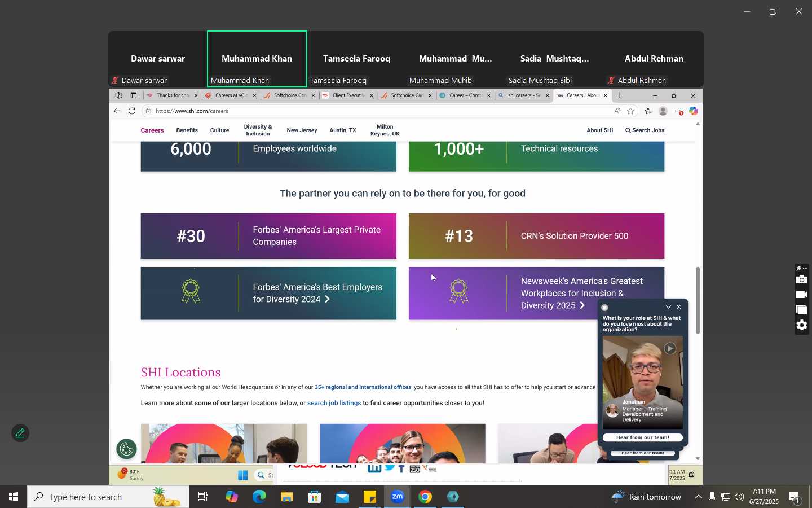Open Forbes' Best Employers for Diversity 2024

317,293
